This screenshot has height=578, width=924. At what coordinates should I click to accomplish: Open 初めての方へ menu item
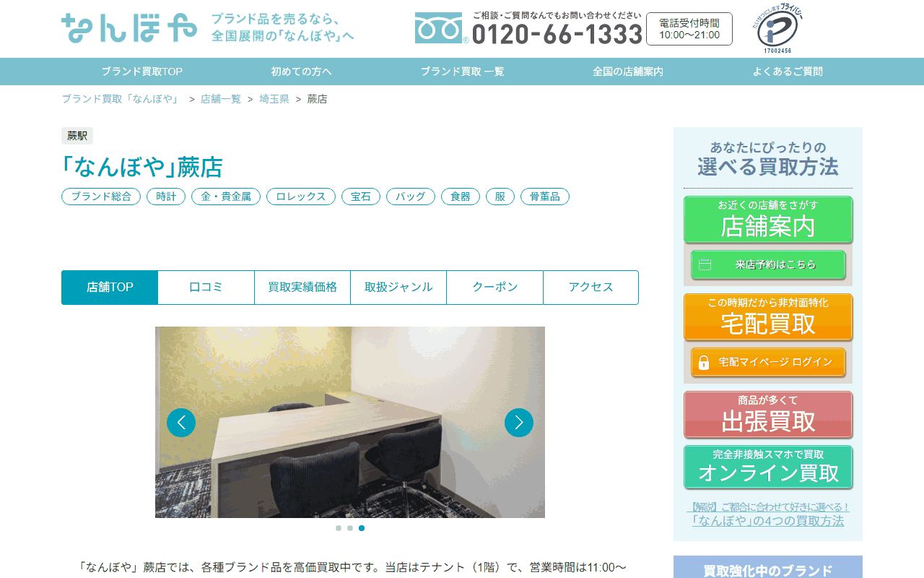302,72
